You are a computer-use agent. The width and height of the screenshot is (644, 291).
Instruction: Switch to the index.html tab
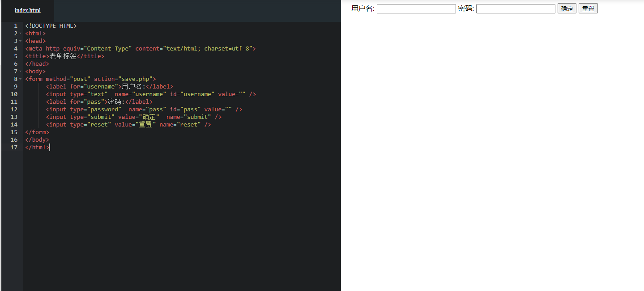point(27,11)
